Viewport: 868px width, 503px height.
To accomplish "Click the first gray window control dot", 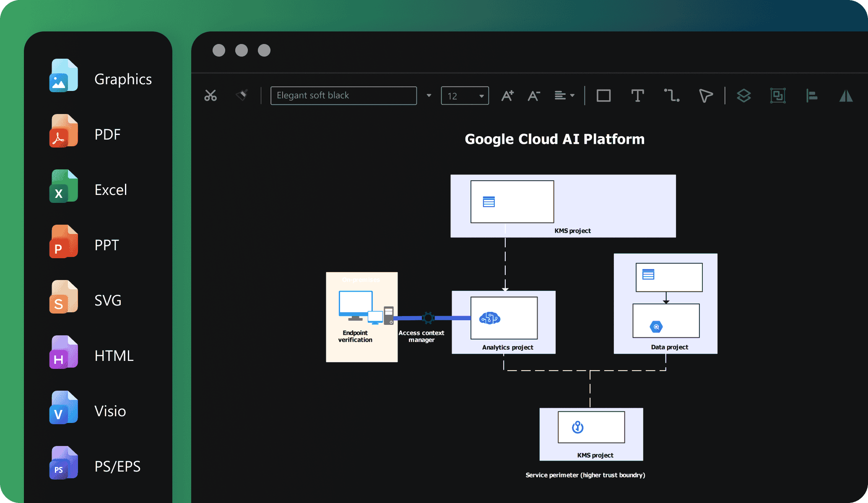I will click(219, 50).
